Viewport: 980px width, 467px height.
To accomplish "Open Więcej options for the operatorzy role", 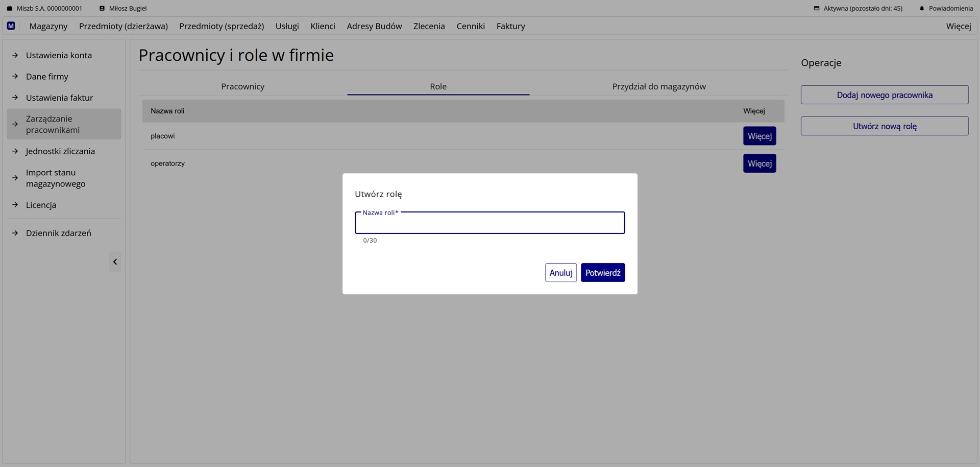I will coord(759,164).
